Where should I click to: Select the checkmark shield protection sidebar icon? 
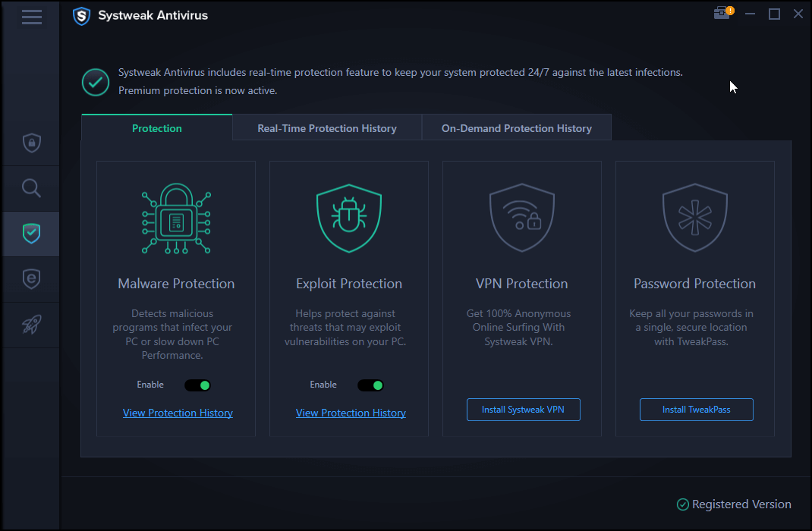click(x=31, y=234)
